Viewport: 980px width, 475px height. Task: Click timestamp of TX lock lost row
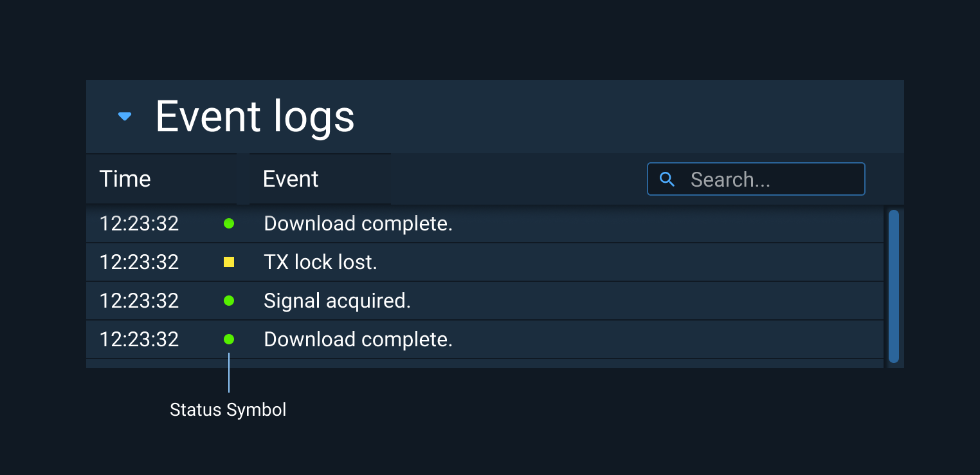pos(139,262)
